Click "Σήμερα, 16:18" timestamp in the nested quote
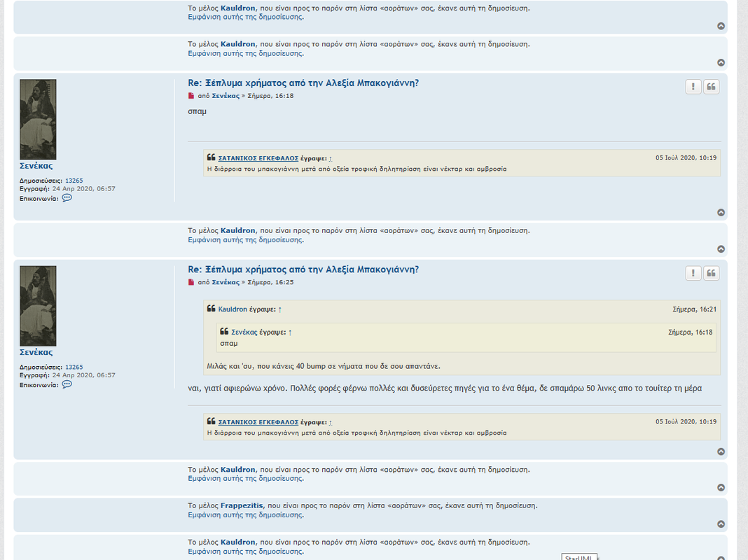748x560 pixels. [x=691, y=332]
